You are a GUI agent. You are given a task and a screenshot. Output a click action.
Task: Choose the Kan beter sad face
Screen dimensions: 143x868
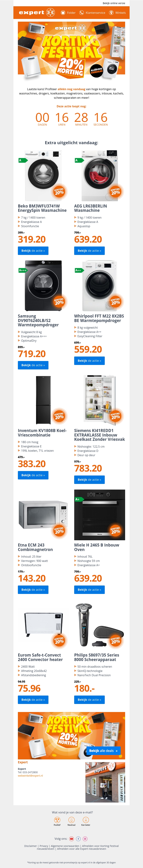86,820
